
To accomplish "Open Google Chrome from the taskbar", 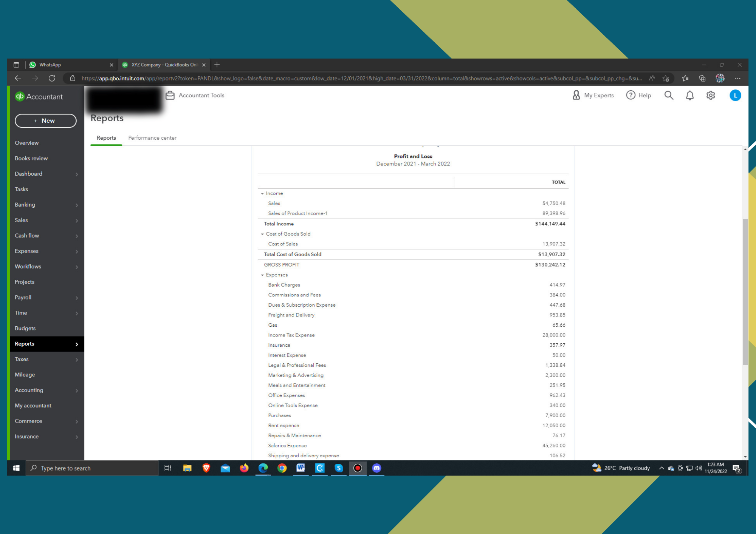I will pyautogui.click(x=282, y=468).
